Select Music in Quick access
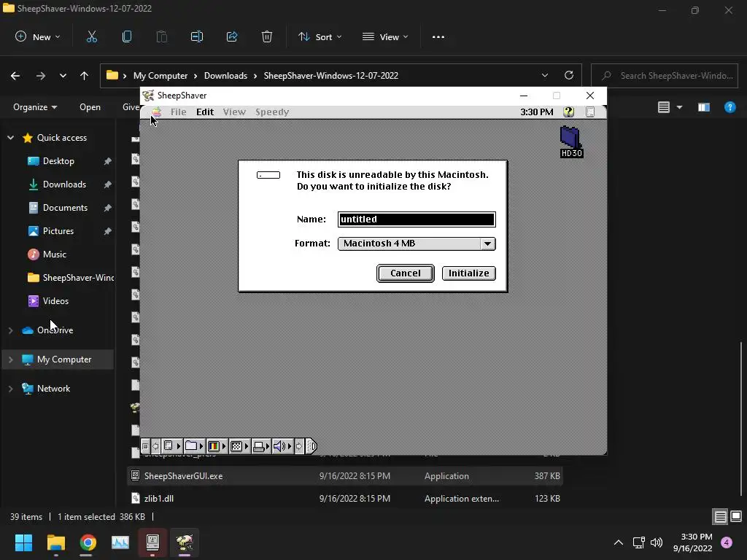747x560 pixels. [54, 254]
